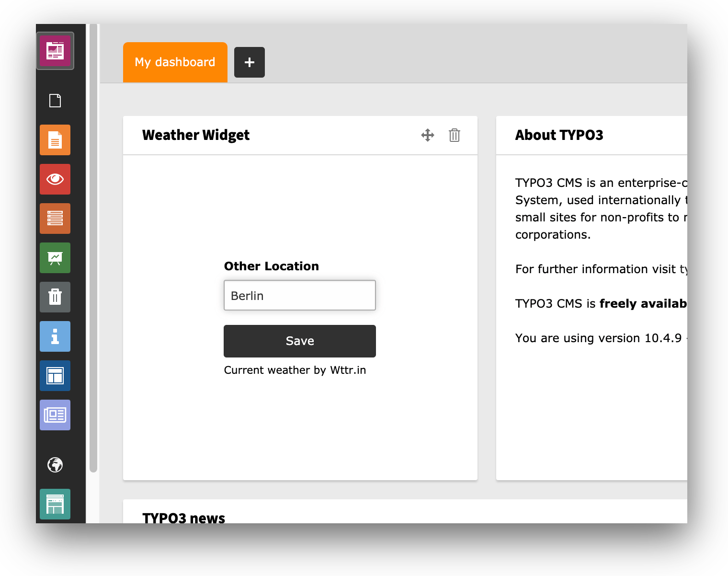Click the module menu scrollbar

point(93,248)
